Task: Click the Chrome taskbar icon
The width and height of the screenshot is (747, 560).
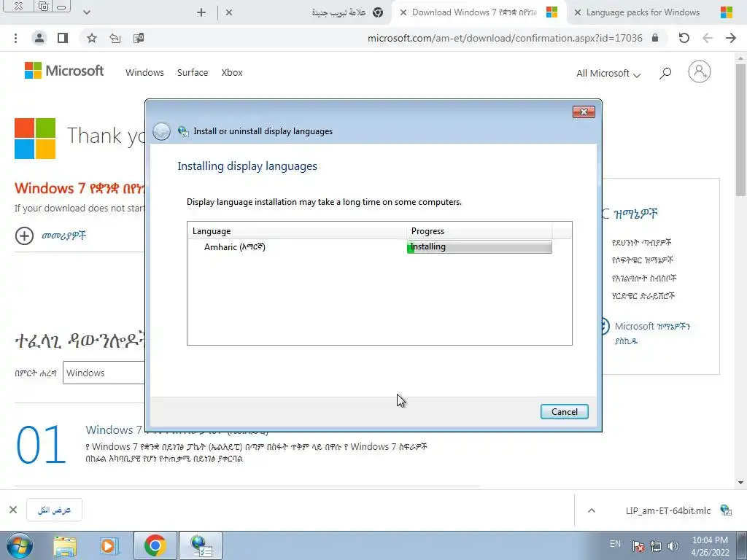Action: click(155, 545)
